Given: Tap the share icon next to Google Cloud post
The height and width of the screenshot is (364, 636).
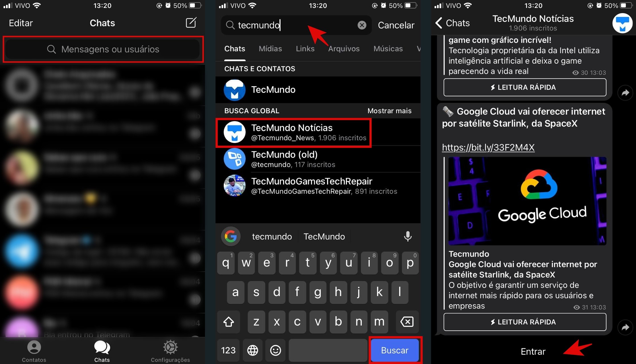Looking at the screenshot, I should tap(628, 323).
